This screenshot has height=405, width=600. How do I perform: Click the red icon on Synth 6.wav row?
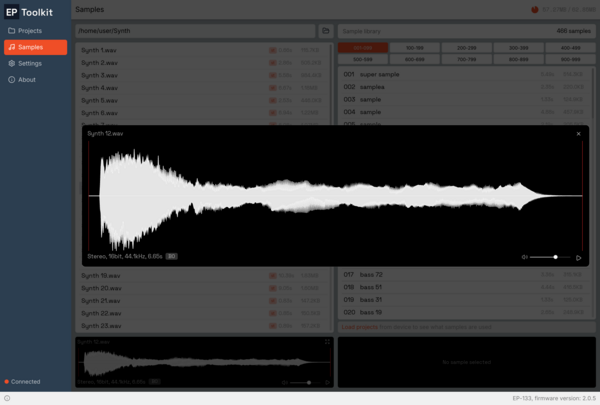pos(272,113)
